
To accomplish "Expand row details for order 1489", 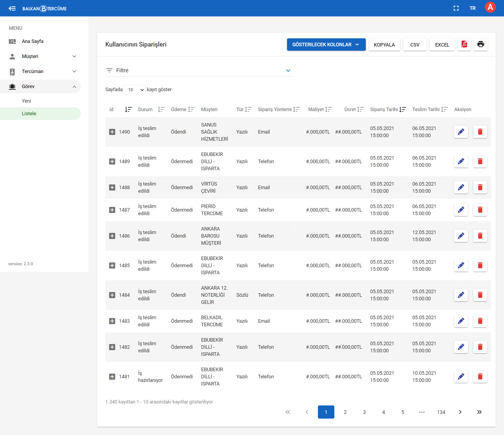I will pos(112,162).
